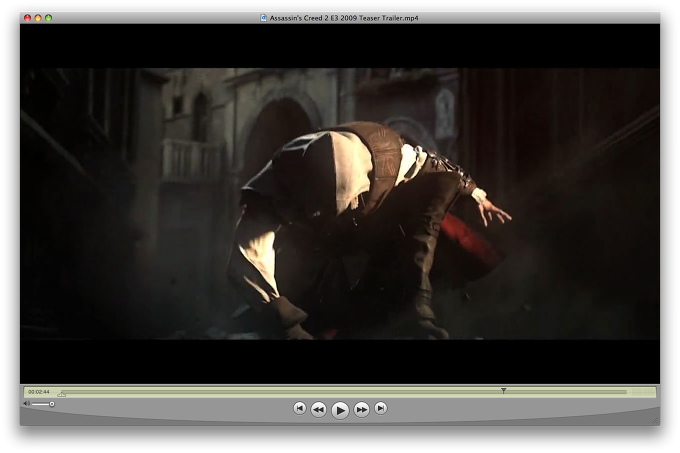
Task: Minimize the player window with yellow button
Action: coord(38,18)
